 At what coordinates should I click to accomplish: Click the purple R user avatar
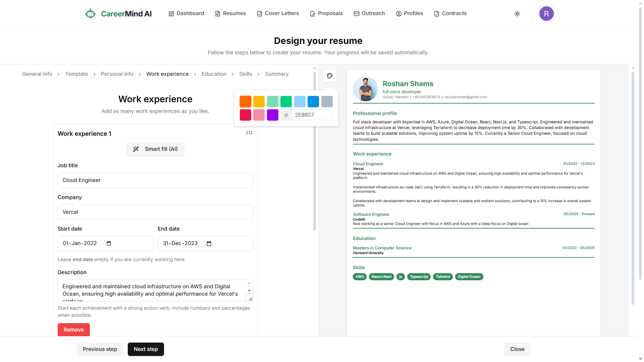(546, 14)
